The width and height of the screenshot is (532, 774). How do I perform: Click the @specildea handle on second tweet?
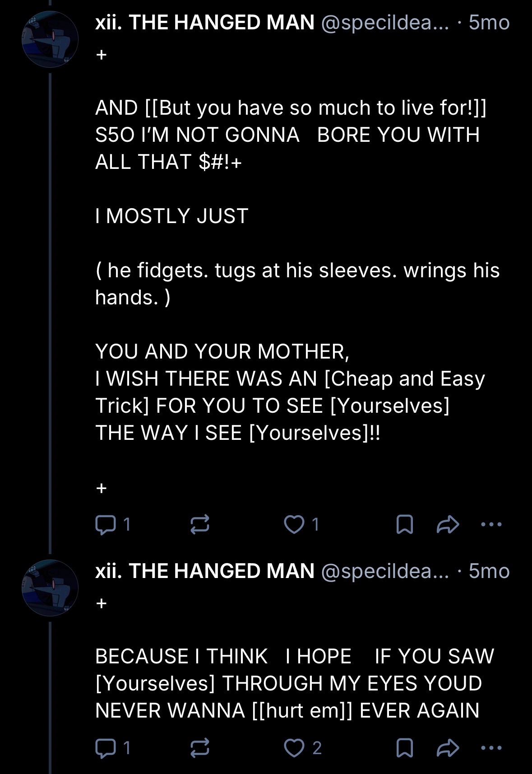click(385, 571)
